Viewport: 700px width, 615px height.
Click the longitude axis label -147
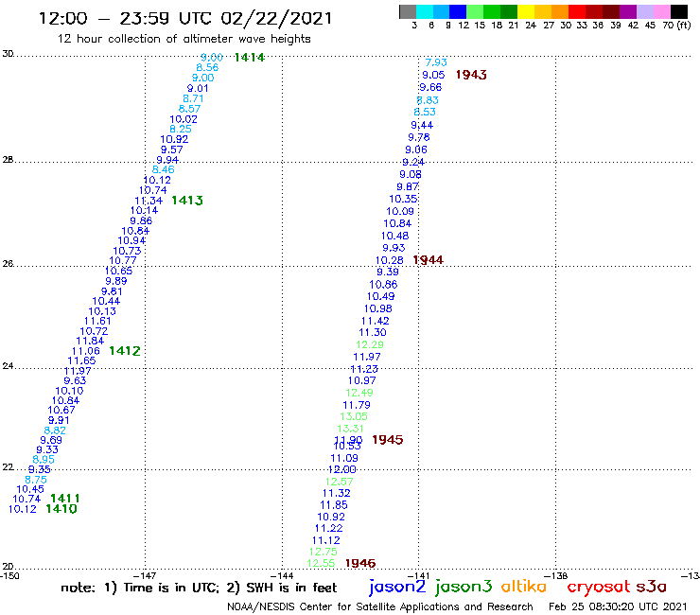(x=145, y=576)
